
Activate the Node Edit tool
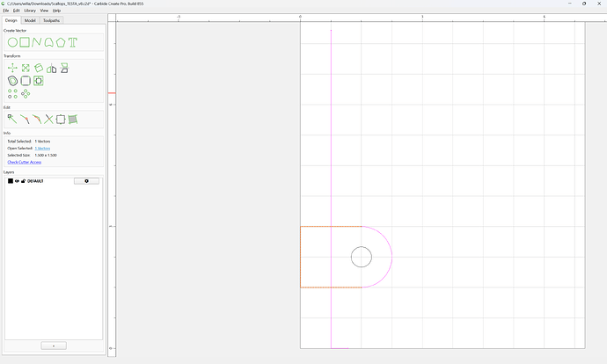[12, 120]
